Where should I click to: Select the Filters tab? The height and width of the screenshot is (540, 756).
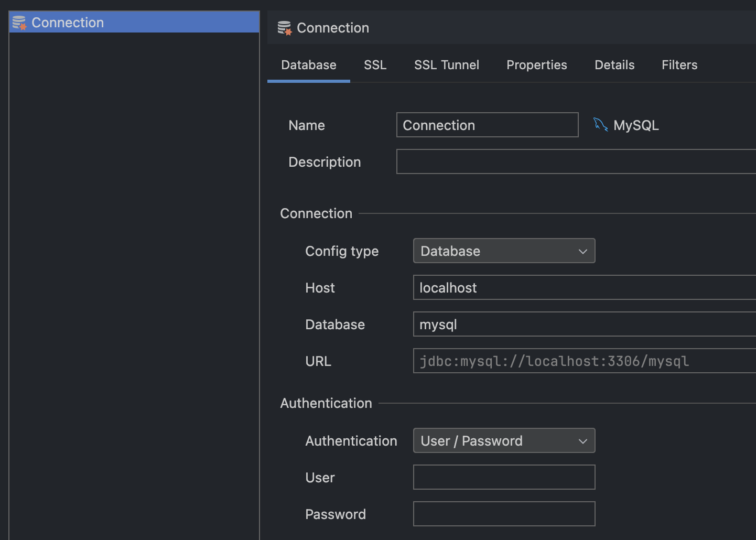(x=679, y=65)
